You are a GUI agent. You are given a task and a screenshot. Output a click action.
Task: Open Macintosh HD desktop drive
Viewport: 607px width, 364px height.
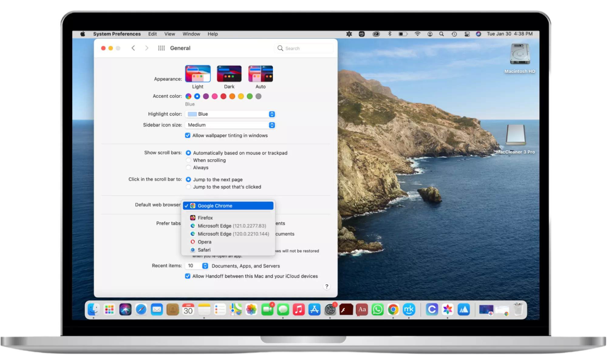point(520,55)
